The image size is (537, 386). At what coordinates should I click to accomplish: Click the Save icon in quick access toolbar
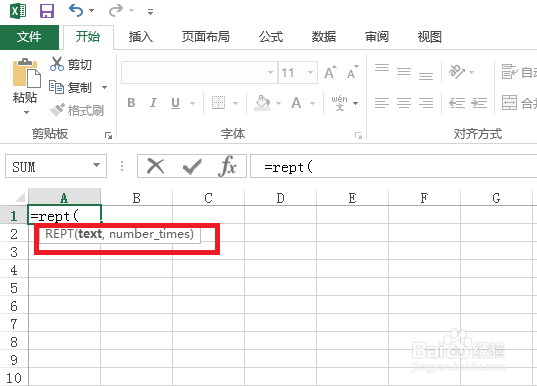click(x=47, y=11)
